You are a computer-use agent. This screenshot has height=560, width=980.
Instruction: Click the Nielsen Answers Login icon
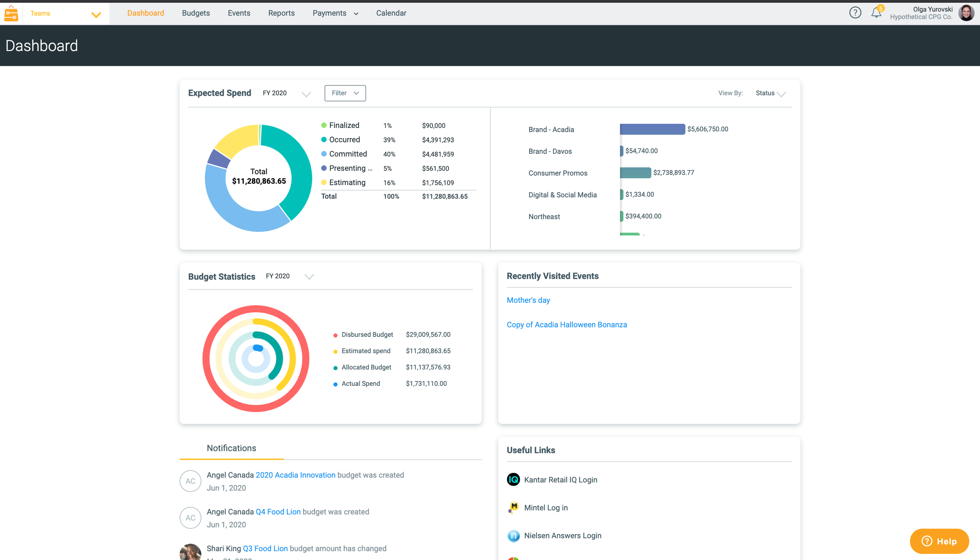click(x=513, y=535)
